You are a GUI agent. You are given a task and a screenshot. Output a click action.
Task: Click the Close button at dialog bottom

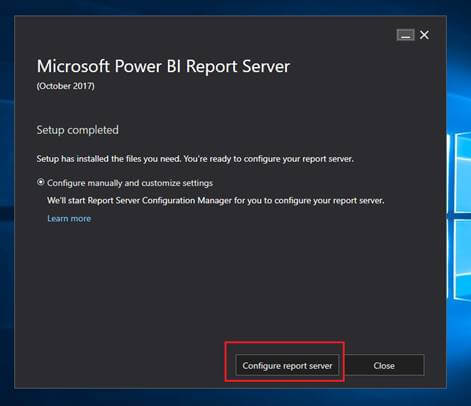(384, 365)
